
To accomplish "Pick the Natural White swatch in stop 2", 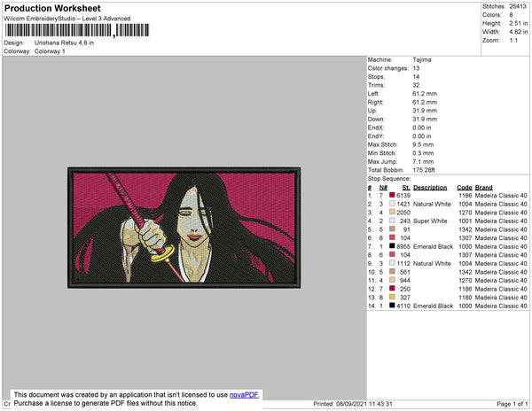I will (392, 204).
